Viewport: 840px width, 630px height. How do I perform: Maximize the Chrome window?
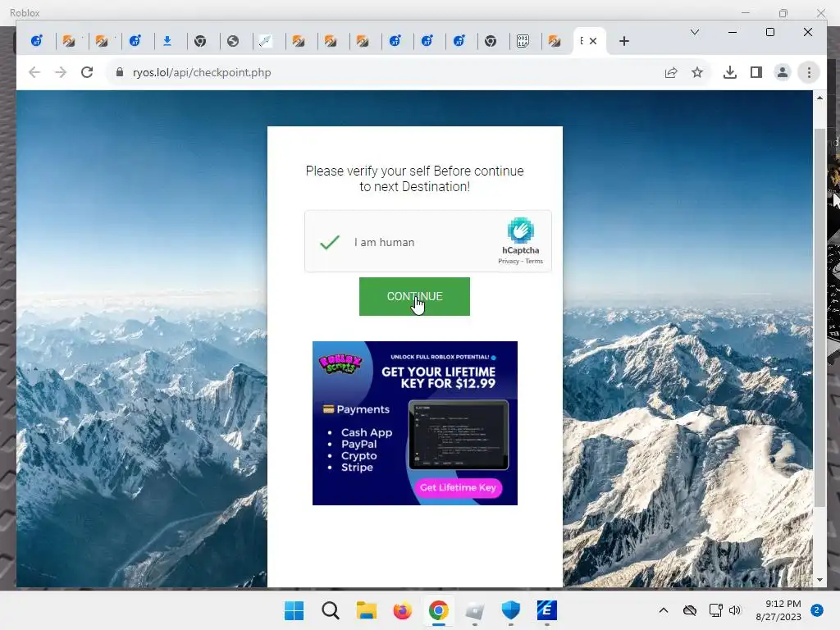[x=770, y=32]
